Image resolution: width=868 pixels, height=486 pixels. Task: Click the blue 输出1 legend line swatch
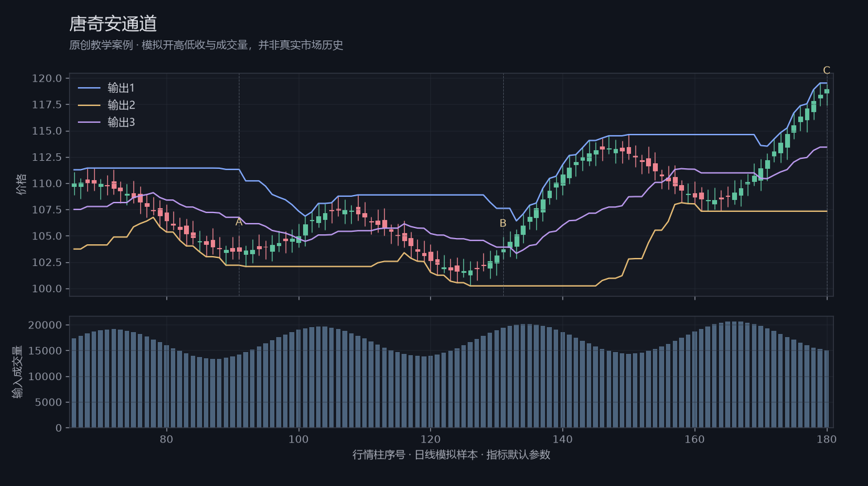pos(89,88)
